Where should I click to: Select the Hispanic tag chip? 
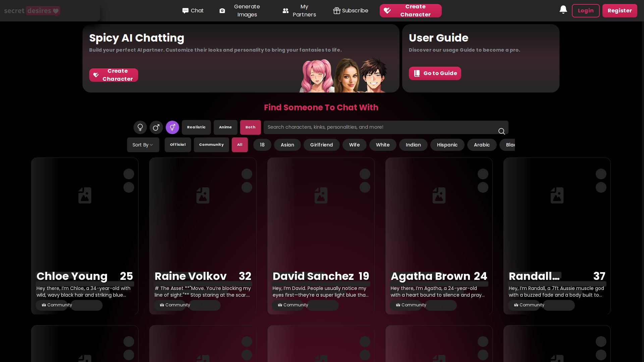coord(447,145)
